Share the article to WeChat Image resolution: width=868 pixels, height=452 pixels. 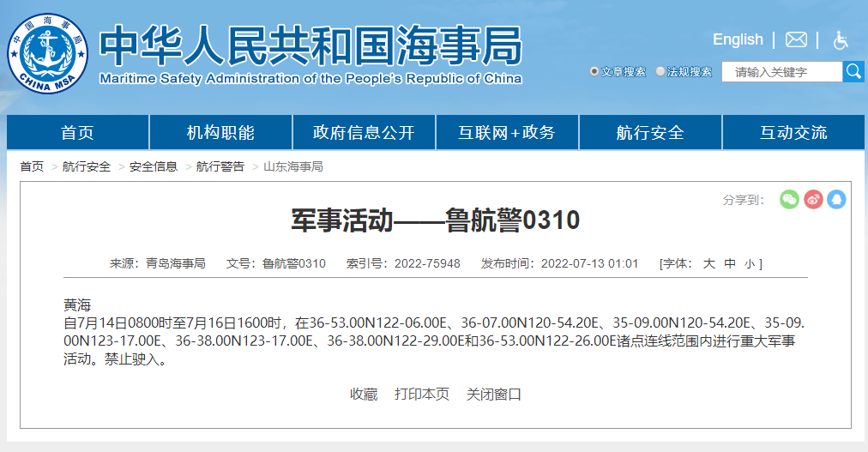click(789, 199)
